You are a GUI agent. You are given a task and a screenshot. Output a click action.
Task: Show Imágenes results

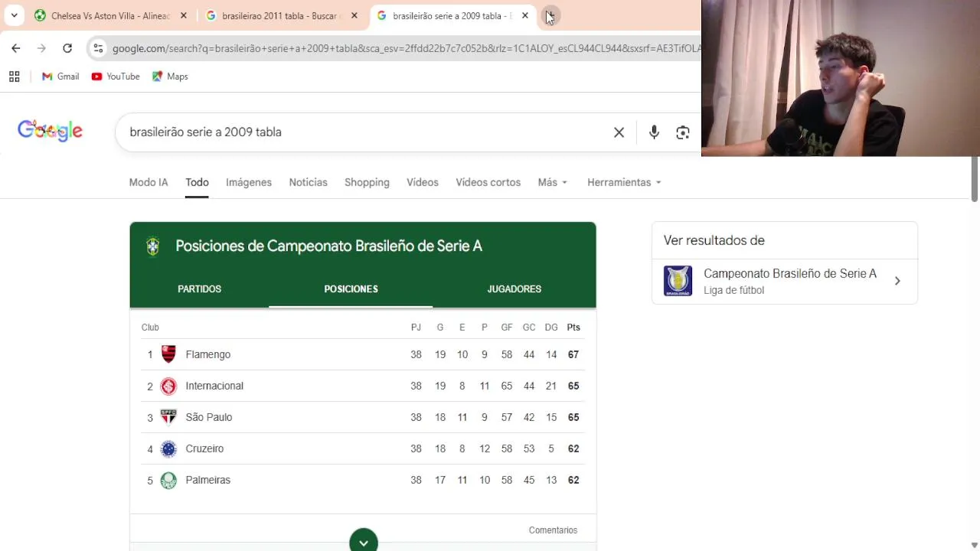click(249, 182)
